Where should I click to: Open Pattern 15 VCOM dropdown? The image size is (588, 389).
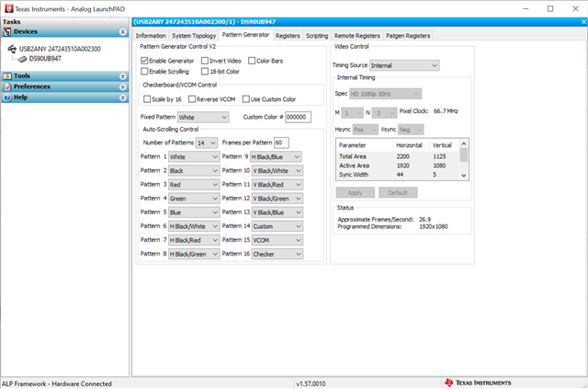[x=277, y=240]
